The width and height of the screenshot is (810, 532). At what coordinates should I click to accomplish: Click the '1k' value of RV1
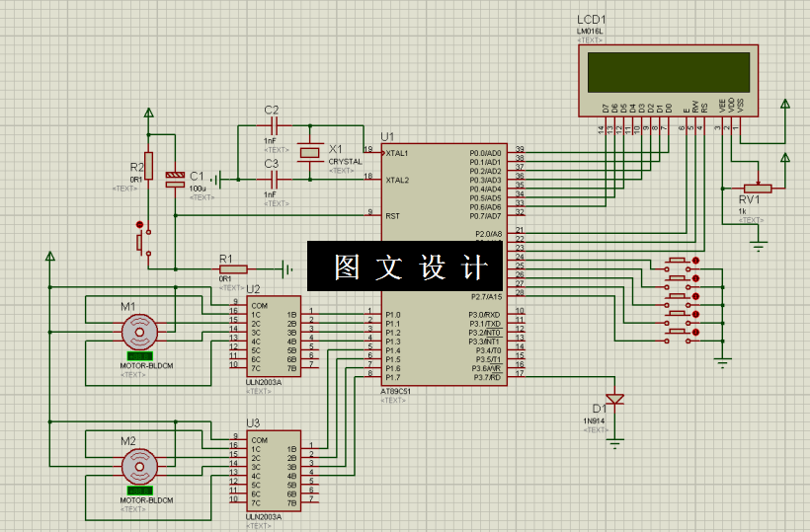pyautogui.click(x=742, y=211)
